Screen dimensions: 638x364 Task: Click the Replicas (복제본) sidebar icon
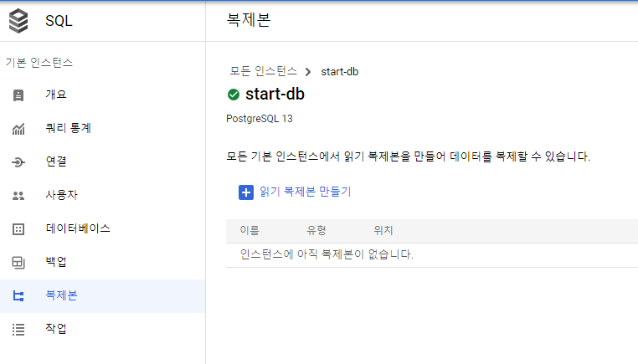[x=18, y=296]
